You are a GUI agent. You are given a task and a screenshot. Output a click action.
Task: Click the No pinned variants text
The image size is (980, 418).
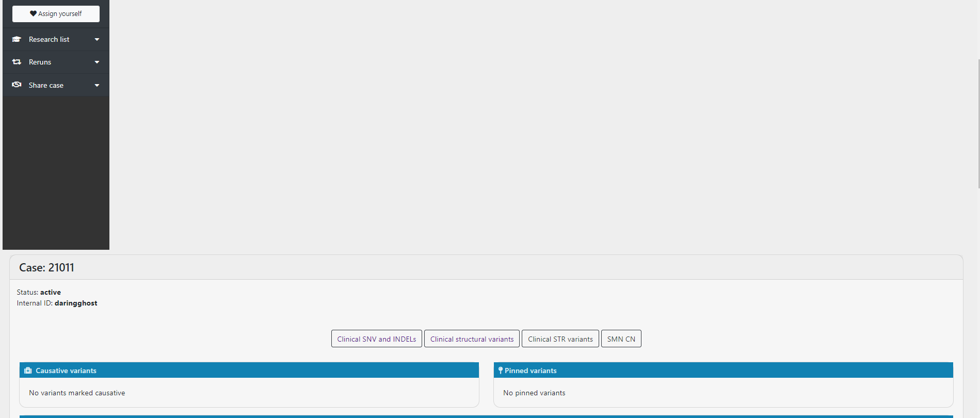534,393
